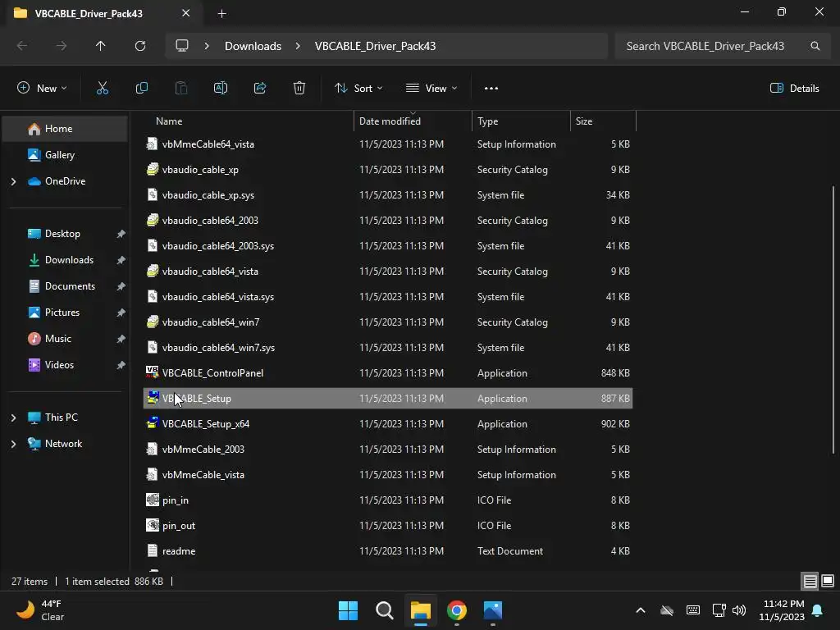This screenshot has height=630, width=840.
Task: Select the pin_out ICO file
Action: tap(388, 526)
